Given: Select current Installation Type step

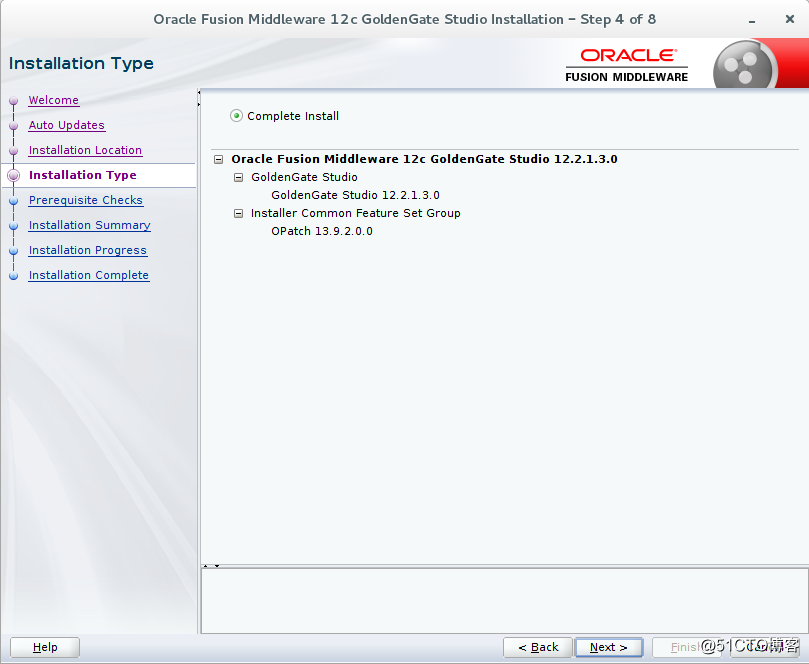Looking at the screenshot, I should (x=83, y=175).
